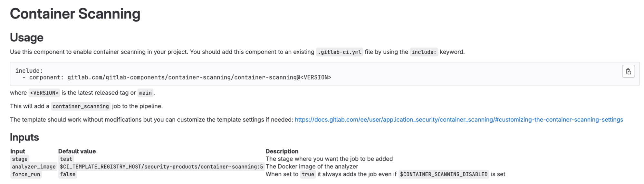Viewport: 644px width, 184px height.
Task: Click the component line in the code block
Action: [x=177, y=77]
